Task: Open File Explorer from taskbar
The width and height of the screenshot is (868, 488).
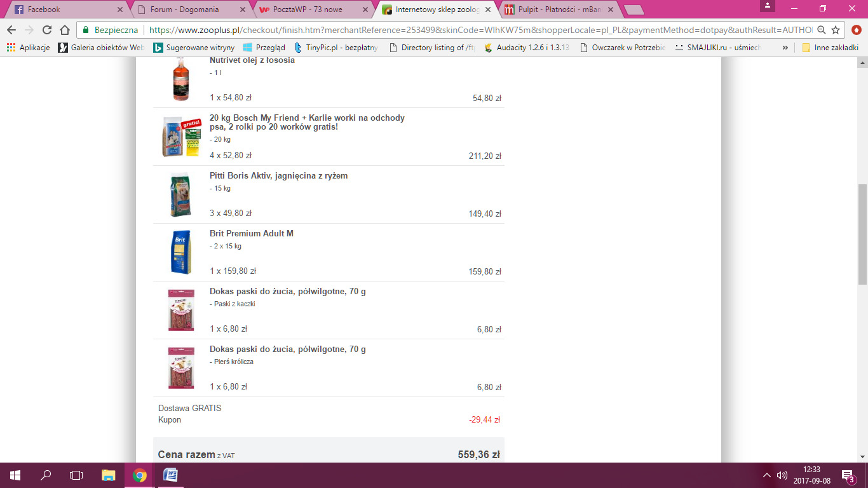Action: [109, 475]
